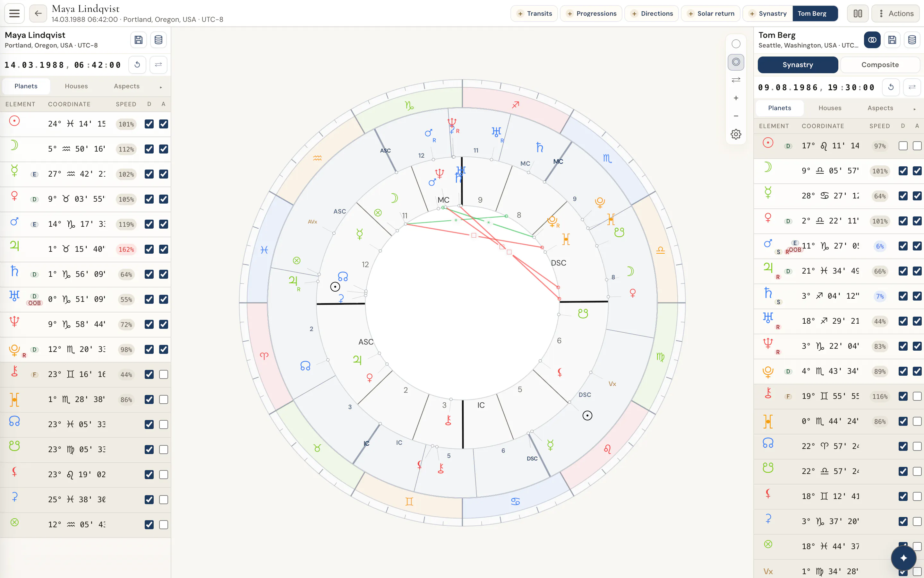Image resolution: width=924 pixels, height=578 pixels.
Task: Reset Tom Berg's date time with circular arrow
Action: 891,87
